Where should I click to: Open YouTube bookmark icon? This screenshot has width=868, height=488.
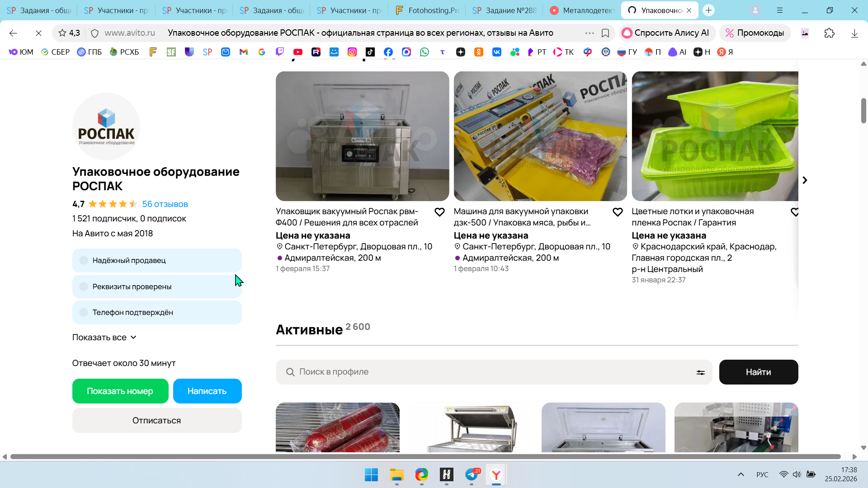tap(297, 52)
